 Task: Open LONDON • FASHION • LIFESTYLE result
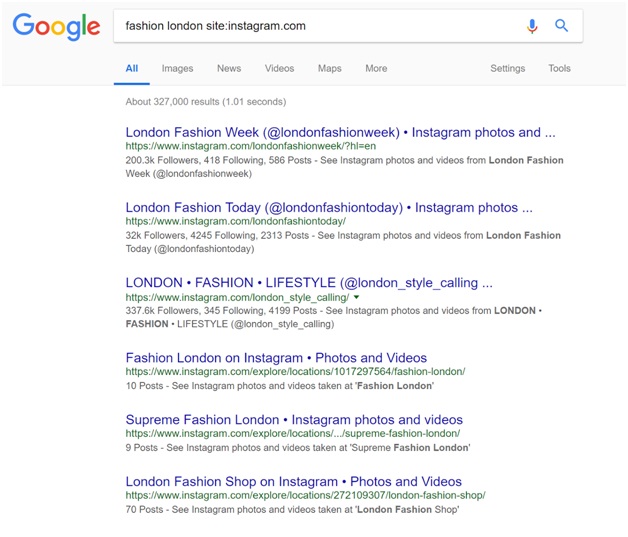tap(309, 283)
